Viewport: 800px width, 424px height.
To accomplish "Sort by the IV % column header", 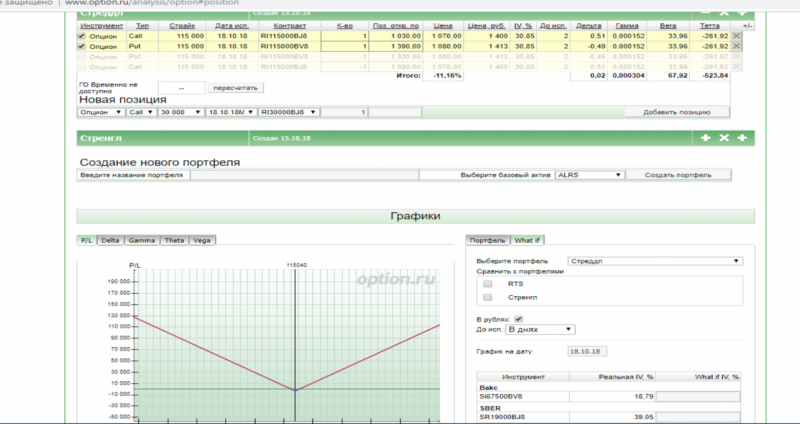I will (x=523, y=26).
